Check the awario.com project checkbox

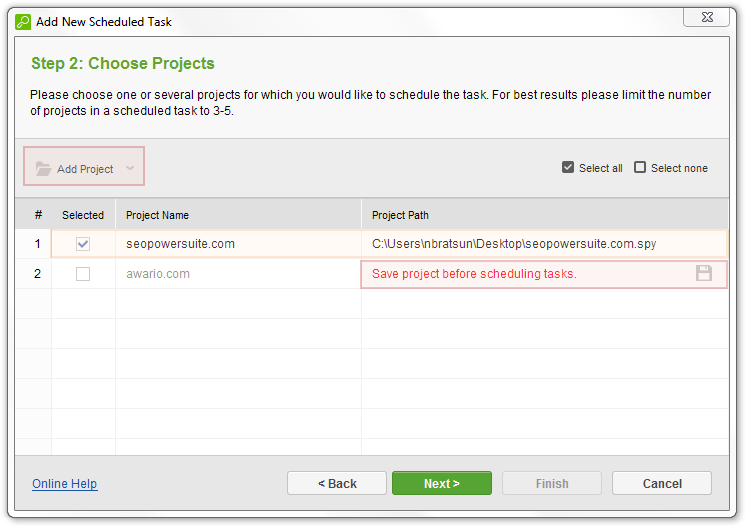pyautogui.click(x=83, y=274)
